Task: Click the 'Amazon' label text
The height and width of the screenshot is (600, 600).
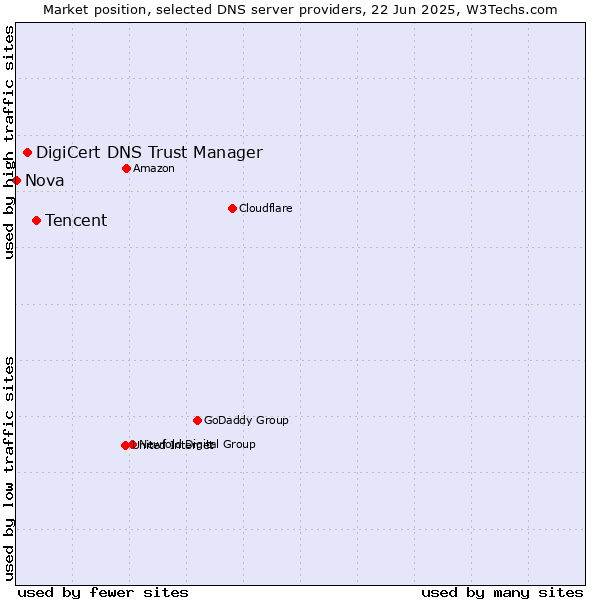Action: [x=154, y=168]
